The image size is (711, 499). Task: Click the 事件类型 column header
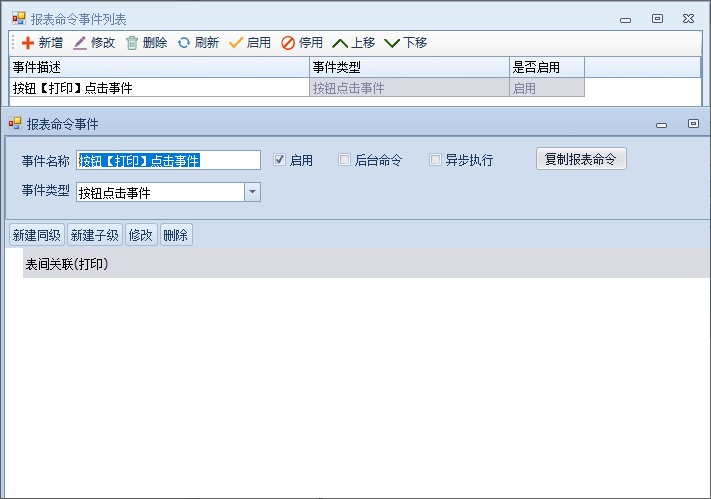(x=408, y=67)
